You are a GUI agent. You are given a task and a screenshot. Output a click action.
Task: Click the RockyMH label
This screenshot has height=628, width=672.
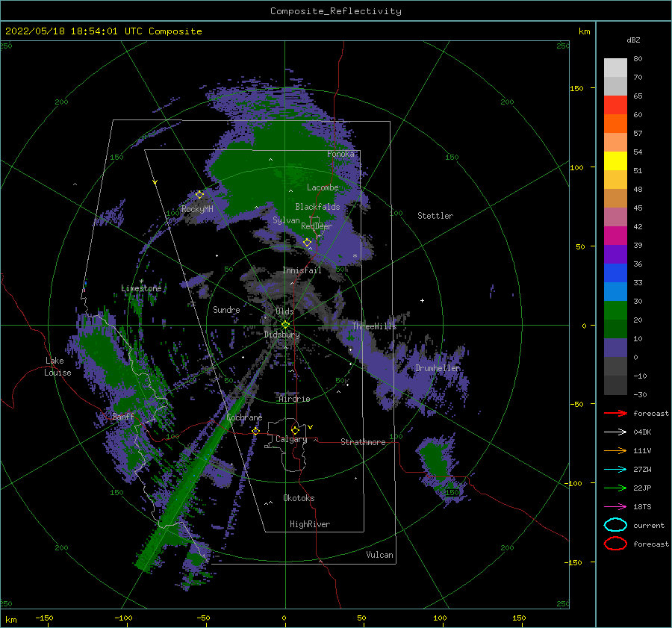pyautogui.click(x=197, y=209)
